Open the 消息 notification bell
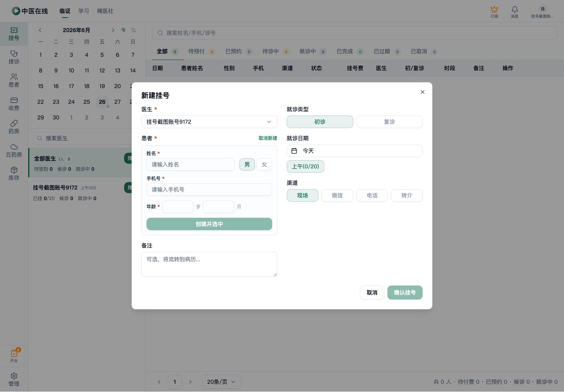 click(515, 11)
